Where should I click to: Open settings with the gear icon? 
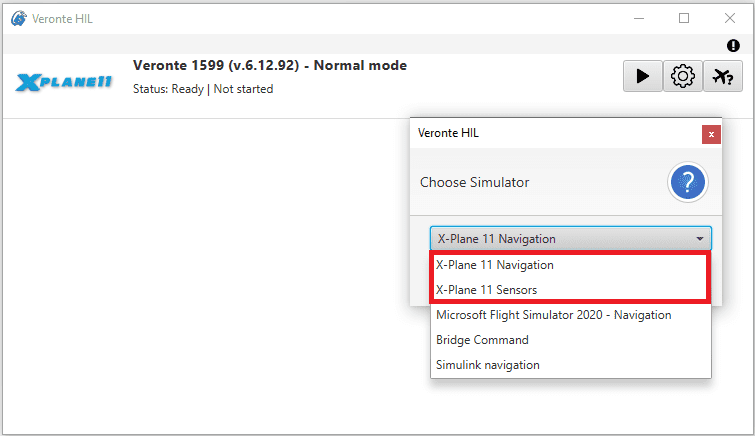point(683,76)
